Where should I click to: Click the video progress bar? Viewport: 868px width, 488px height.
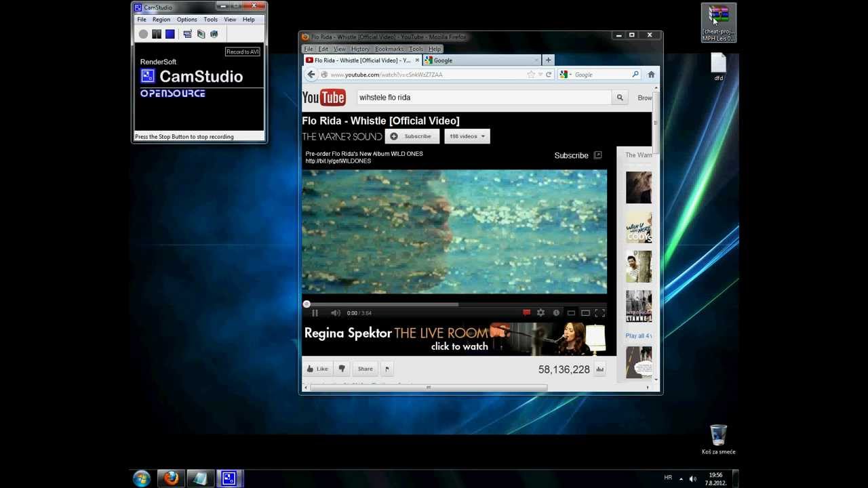pyautogui.click(x=454, y=304)
